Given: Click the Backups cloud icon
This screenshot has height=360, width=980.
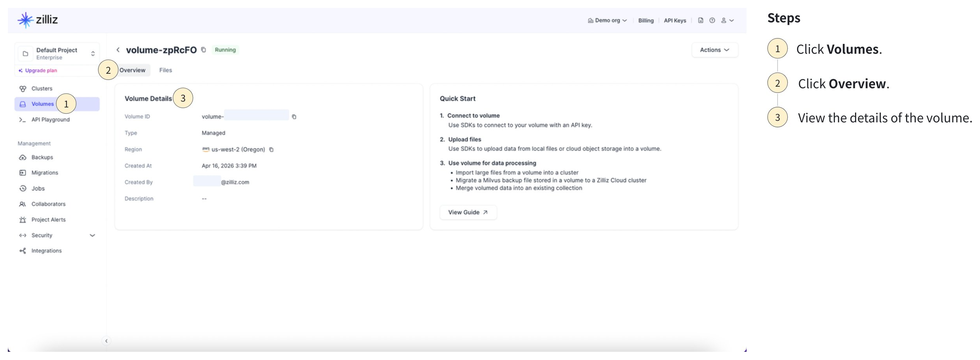Looking at the screenshot, I should (x=23, y=157).
